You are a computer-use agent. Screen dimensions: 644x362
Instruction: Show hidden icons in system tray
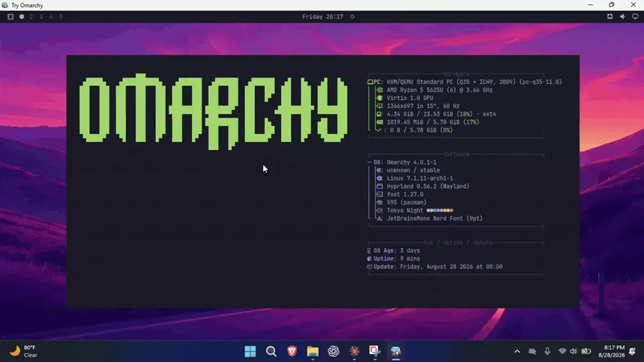coord(517,351)
